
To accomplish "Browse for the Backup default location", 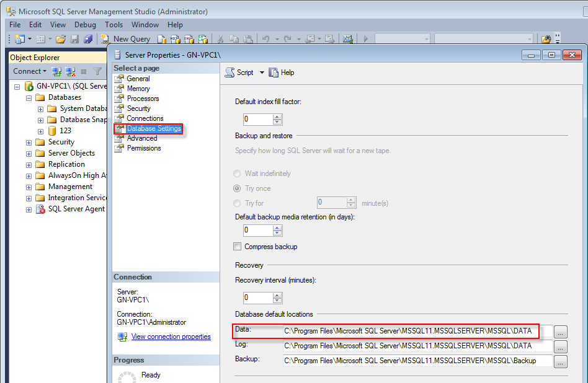I will tap(561, 362).
